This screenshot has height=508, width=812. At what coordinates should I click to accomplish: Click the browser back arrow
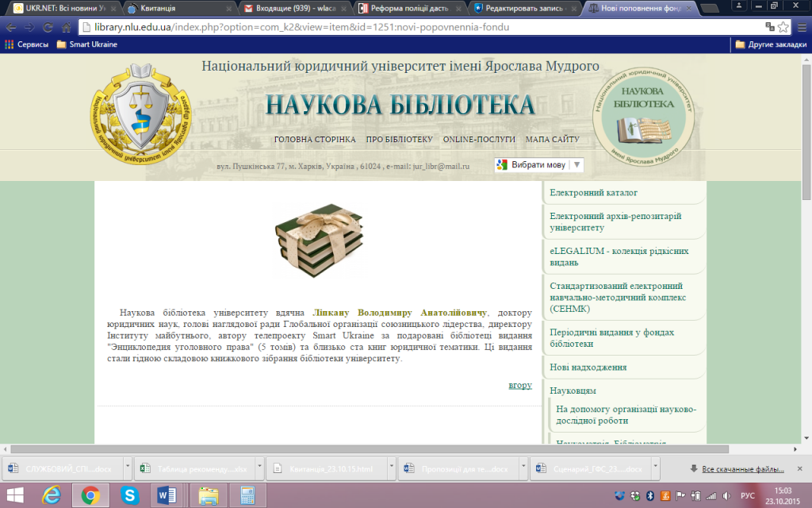tap(11, 26)
